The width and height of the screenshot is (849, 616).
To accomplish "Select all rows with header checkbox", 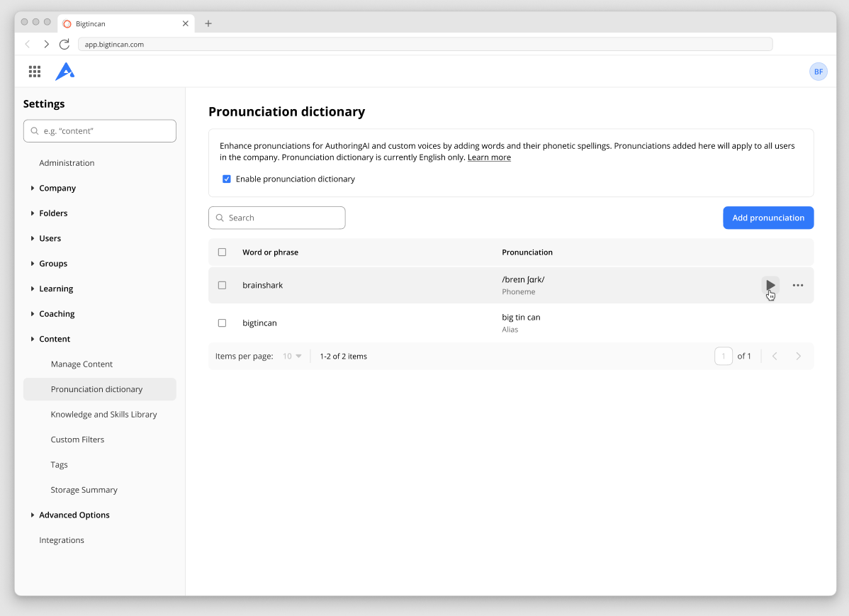I will pos(222,252).
